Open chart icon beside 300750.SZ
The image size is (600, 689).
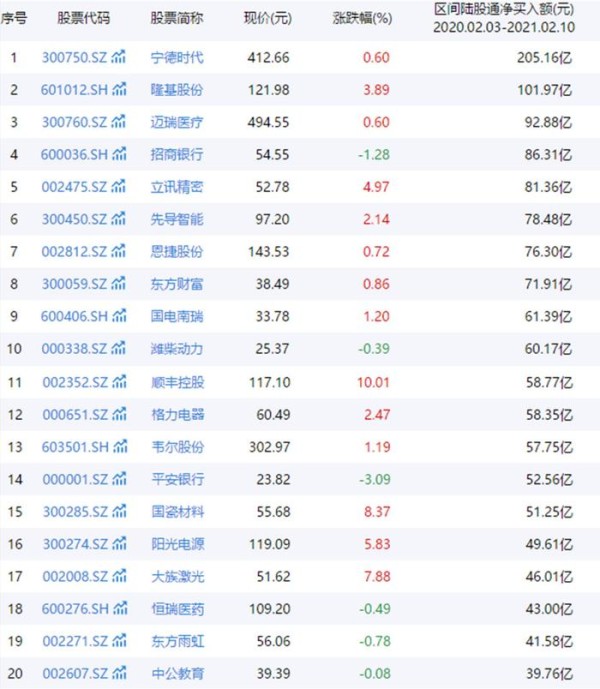pos(118,57)
